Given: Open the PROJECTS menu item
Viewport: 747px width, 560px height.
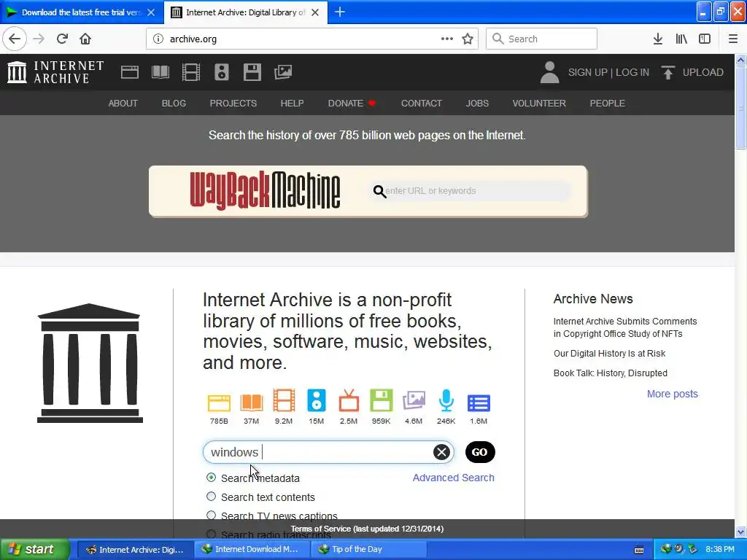Looking at the screenshot, I should pyautogui.click(x=233, y=104).
